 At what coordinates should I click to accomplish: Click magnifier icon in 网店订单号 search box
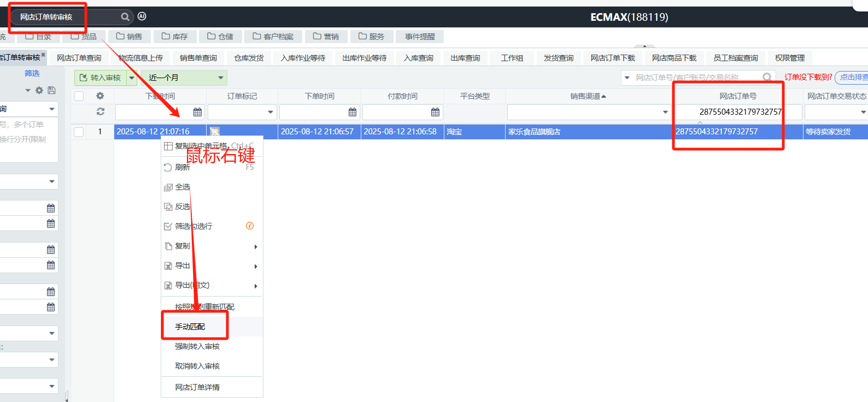(x=767, y=77)
